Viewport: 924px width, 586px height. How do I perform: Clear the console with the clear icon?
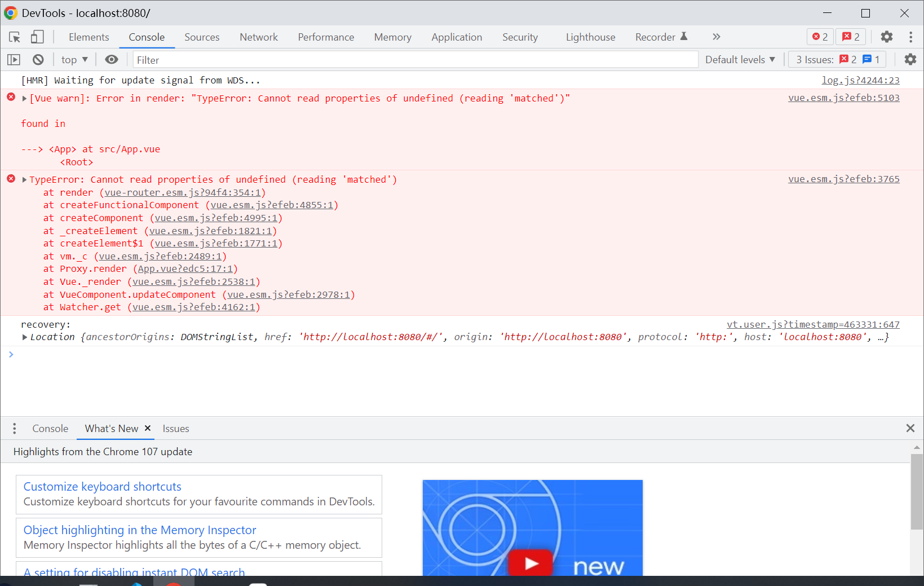38,59
